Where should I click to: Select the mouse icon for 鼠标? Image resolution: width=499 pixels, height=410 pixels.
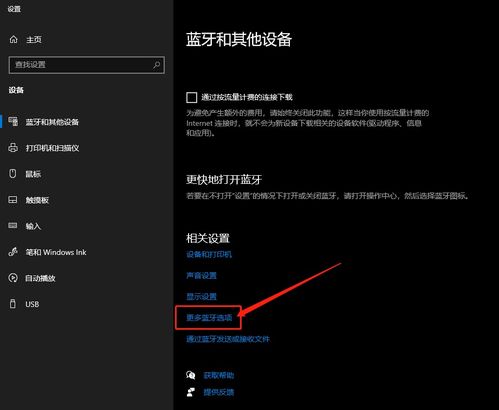[x=13, y=174]
